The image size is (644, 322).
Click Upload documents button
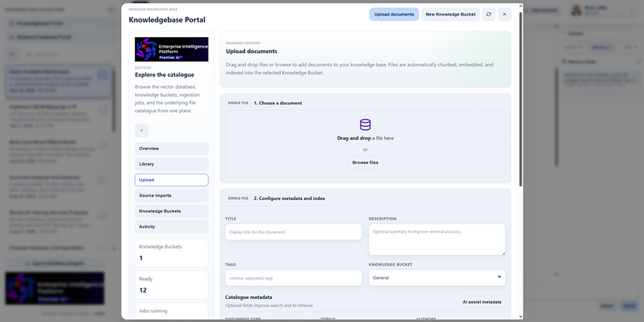pyautogui.click(x=394, y=14)
